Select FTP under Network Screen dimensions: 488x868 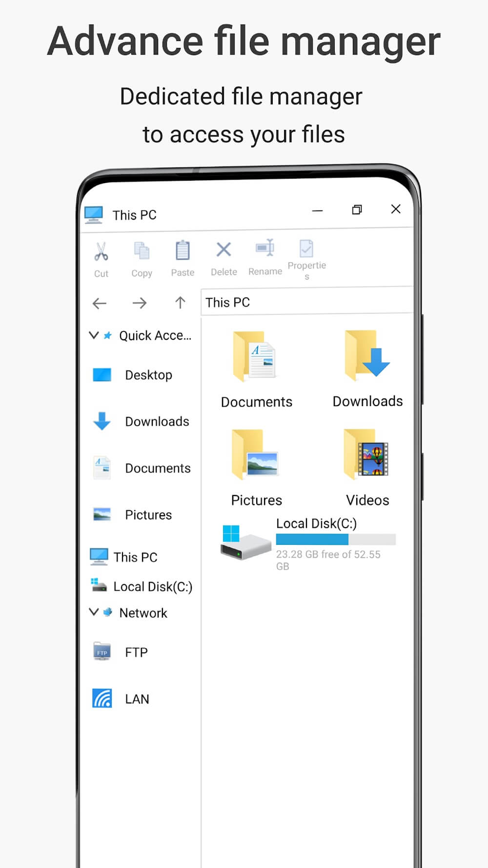coord(136,652)
